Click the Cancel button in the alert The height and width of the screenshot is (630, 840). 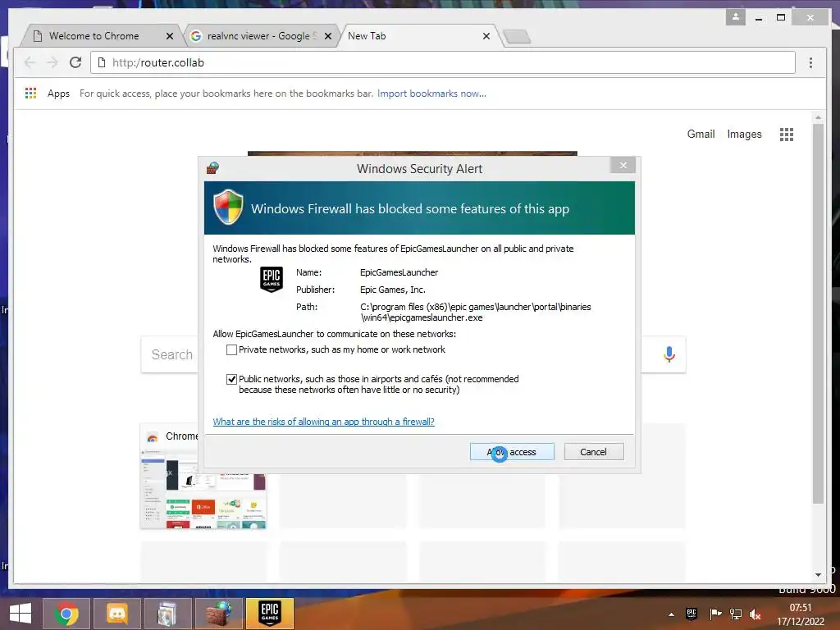pos(594,452)
